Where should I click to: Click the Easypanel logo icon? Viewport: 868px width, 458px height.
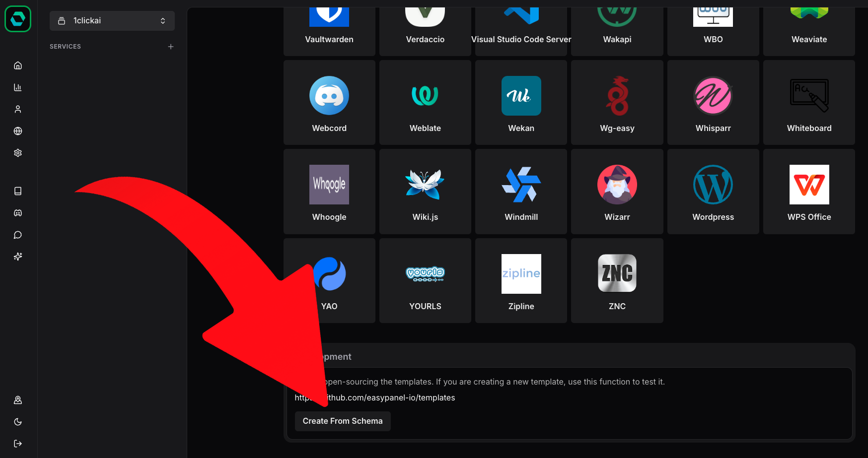(18, 19)
